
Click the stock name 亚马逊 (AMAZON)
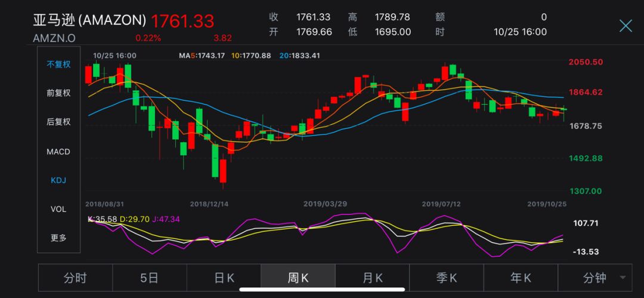[x=89, y=19]
